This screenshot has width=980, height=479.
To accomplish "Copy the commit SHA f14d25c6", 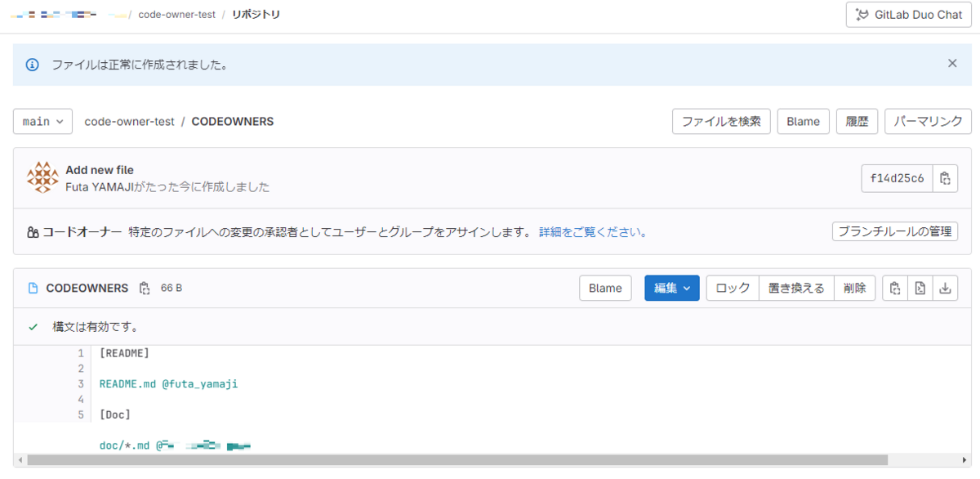I will point(945,177).
